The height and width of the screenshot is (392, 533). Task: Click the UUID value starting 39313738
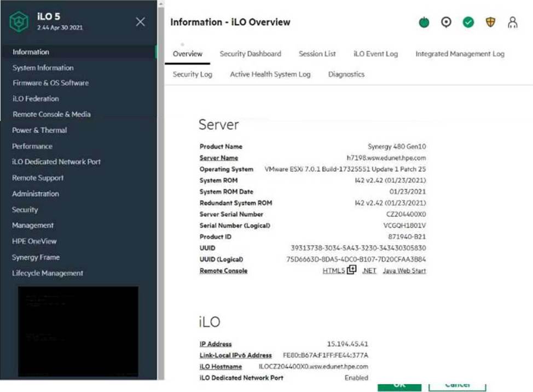(358, 248)
